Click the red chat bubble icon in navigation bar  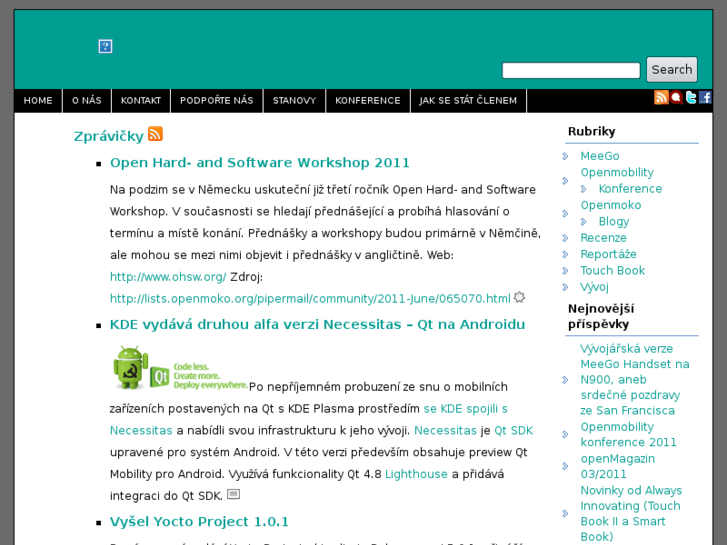676,97
